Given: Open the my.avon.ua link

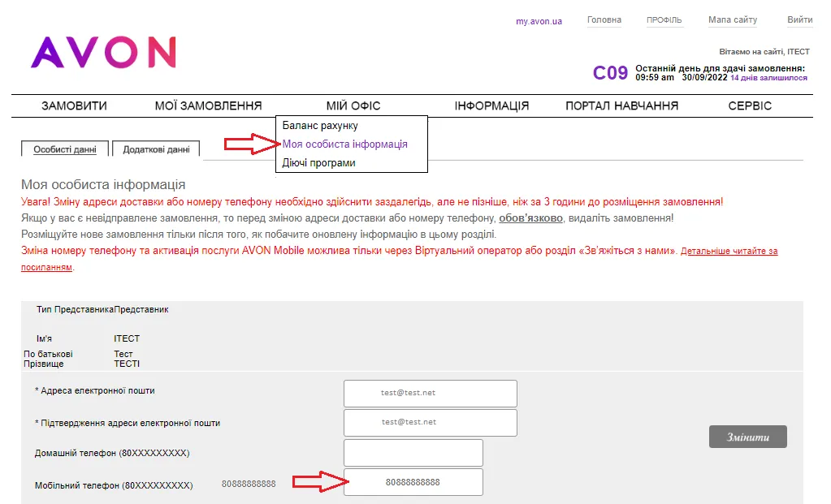Looking at the screenshot, I should (x=539, y=21).
